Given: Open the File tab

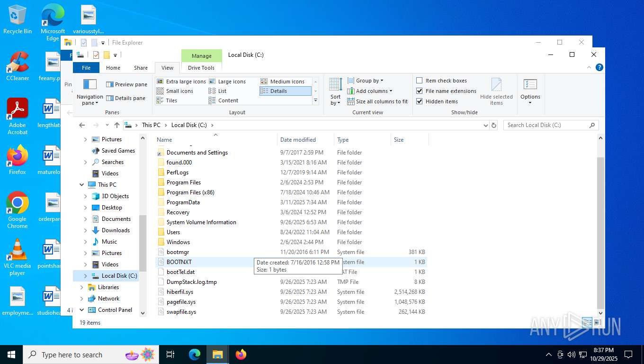Looking at the screenshot, I should (x=86, y=68).
